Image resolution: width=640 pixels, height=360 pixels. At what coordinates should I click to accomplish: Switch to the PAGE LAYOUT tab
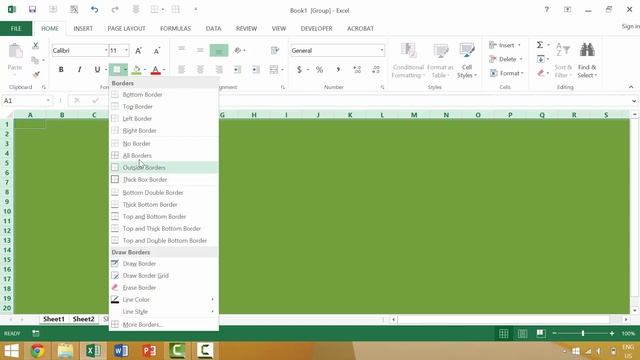click(127, 29)
